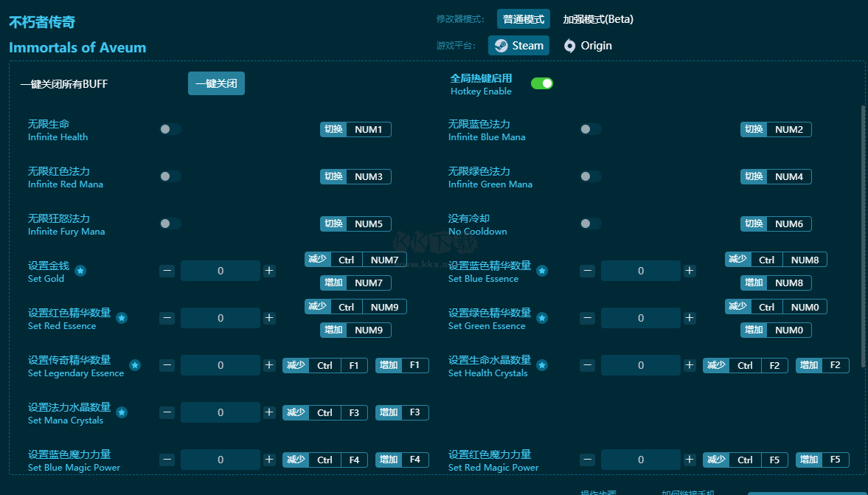Click the 一键关闭 button to disable all buffs
This screenshot has width=868, height=495.
(x=216, y=83)
